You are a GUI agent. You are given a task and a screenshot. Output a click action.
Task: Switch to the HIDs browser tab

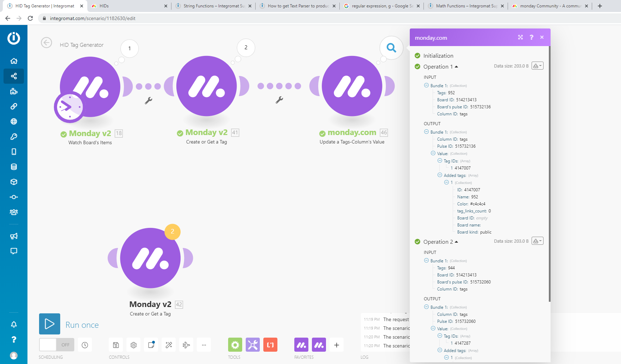tap(128, 6)
